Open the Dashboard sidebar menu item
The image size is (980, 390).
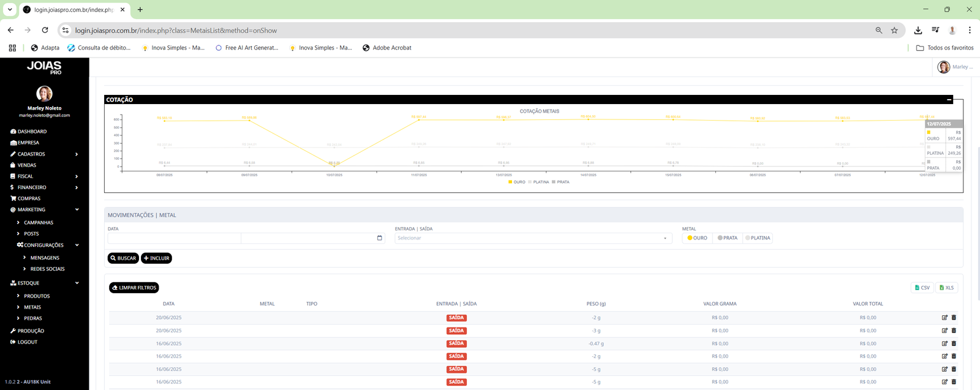click(32, 132)
